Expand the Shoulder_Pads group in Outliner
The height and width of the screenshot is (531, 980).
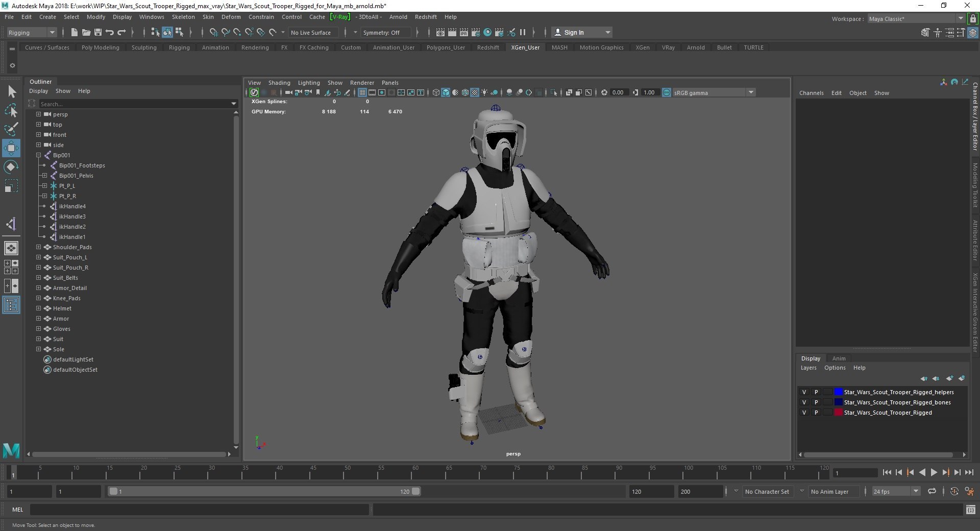pos(38,247)
